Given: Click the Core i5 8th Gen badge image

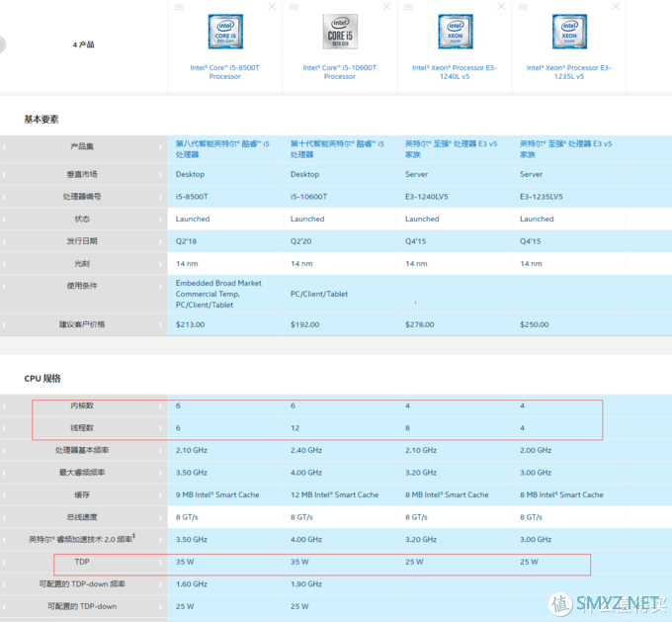Looking at the screenshot, I should [225, 32].
